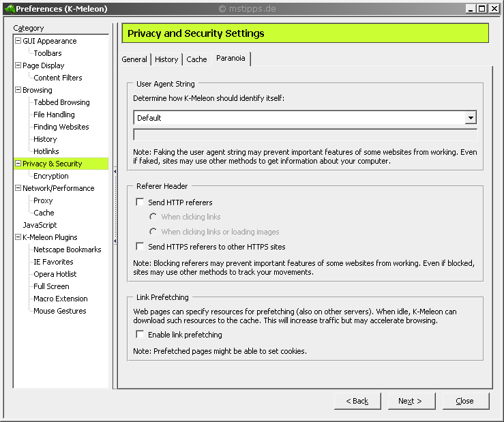Collapse the Browsing tree node
This screenshot has height=422, width=504.
pos(18,90)
